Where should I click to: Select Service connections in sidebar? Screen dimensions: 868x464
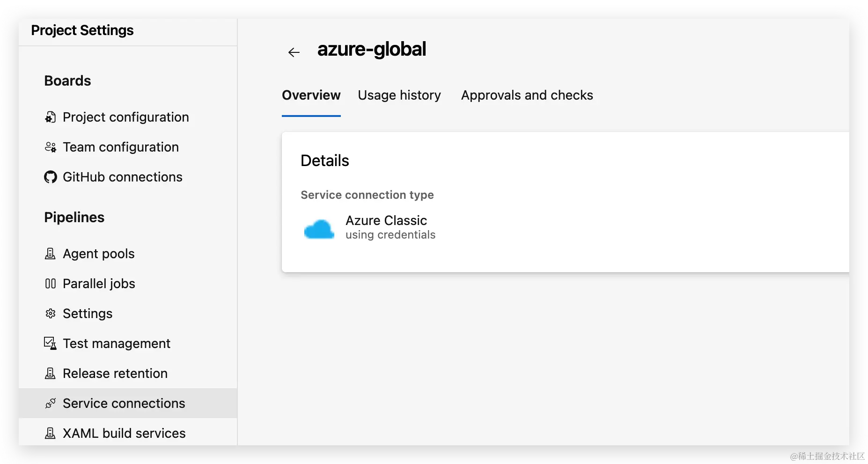(128, 403)
